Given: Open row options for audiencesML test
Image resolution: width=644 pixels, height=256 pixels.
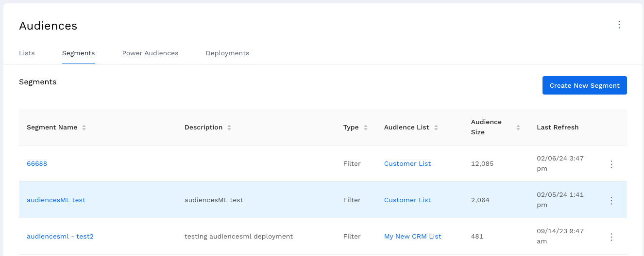Looking at the screenshot, I should (611, 201).
